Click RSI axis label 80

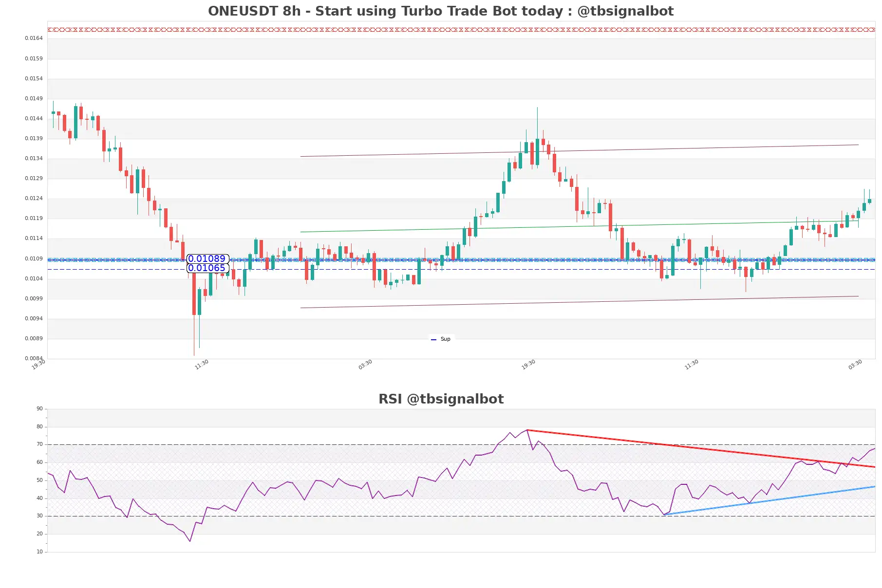tap(39, 427)
